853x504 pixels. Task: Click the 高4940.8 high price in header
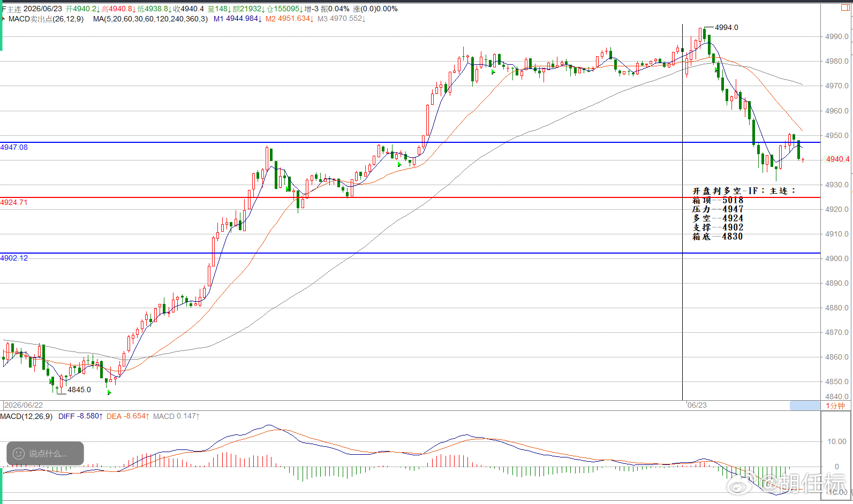(x=118, y=9)
